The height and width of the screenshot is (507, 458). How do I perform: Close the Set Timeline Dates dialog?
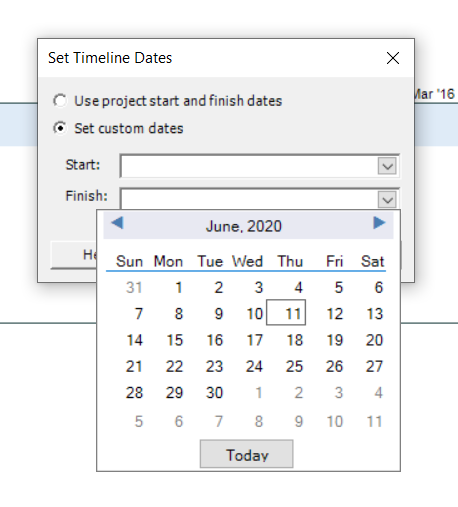[x=393, y=58]
